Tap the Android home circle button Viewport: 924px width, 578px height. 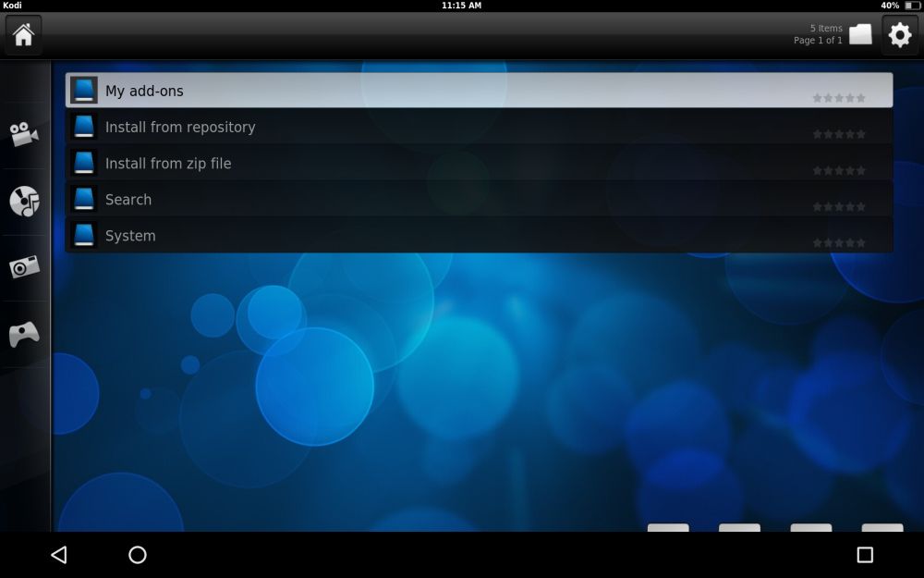tap(138, 554)
